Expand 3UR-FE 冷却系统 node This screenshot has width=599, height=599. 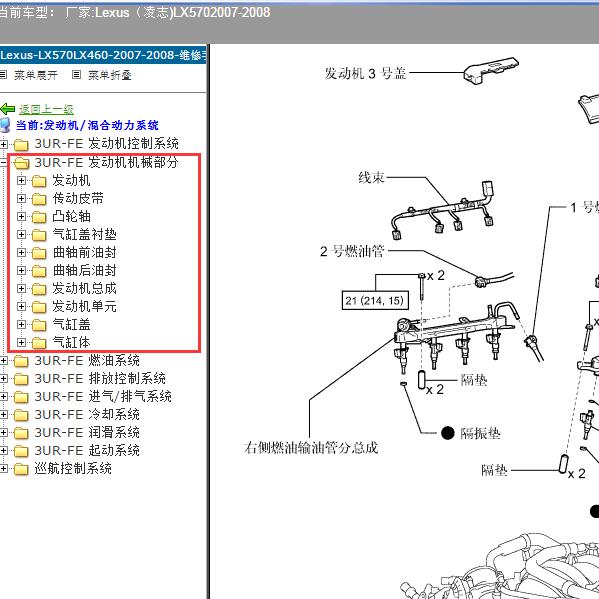tap(3, 414)
